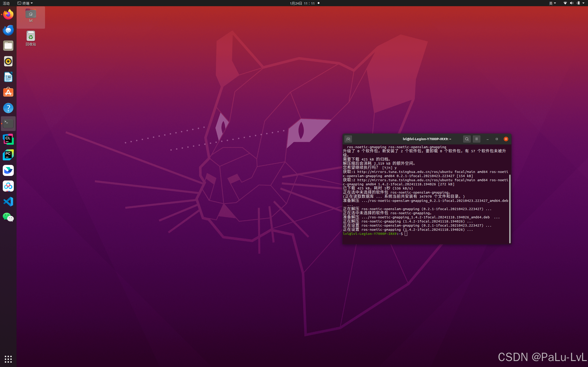Show all applications grid

tap(8, 359)
